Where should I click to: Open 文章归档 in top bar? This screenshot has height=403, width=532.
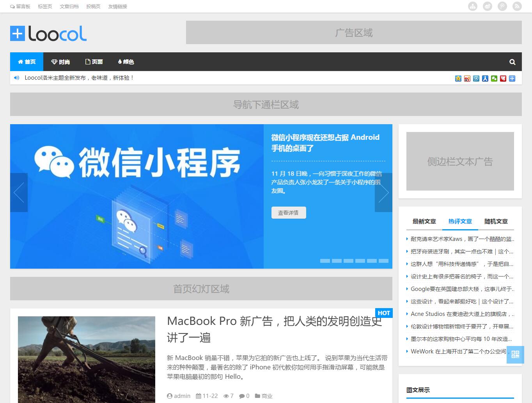(69, 6)
